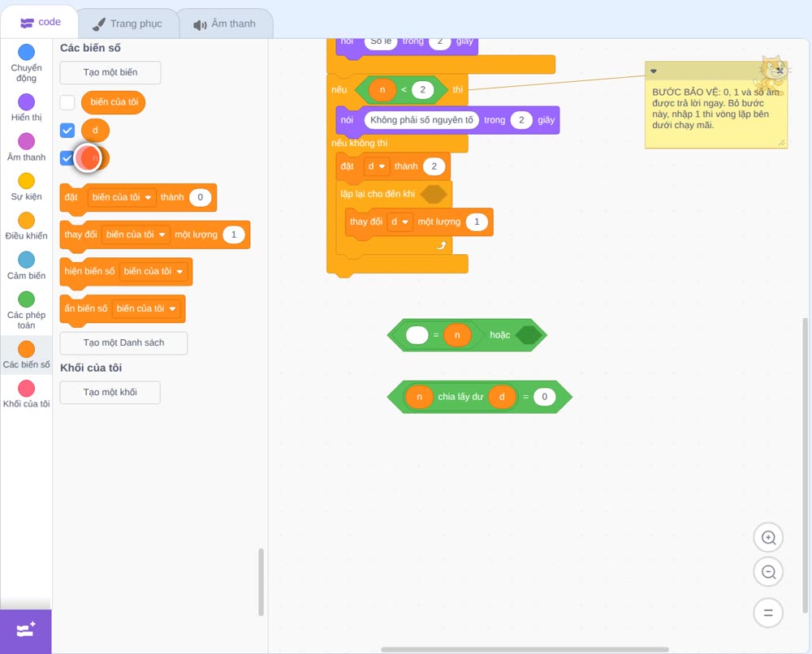The image size is (812, 654).
Task: Select the Sự kiện category circle
Action: (27, 181)
